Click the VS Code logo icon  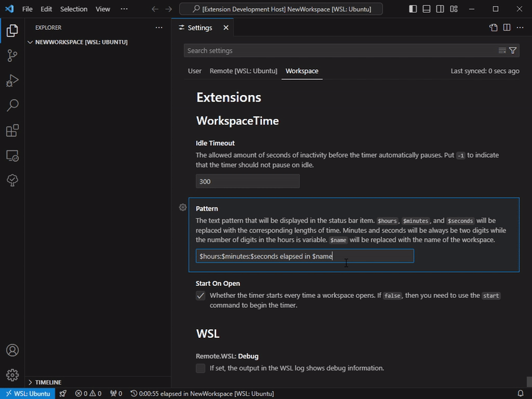(x=9, y=9)
